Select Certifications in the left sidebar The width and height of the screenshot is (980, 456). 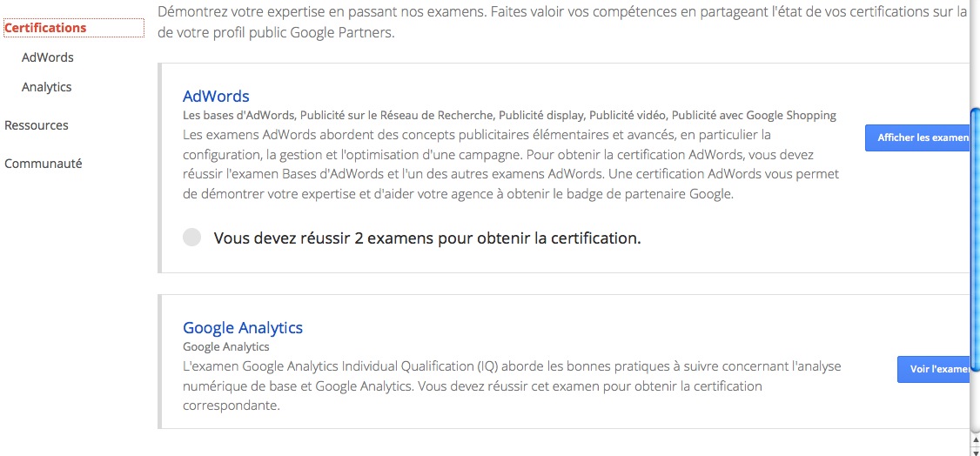46,28
